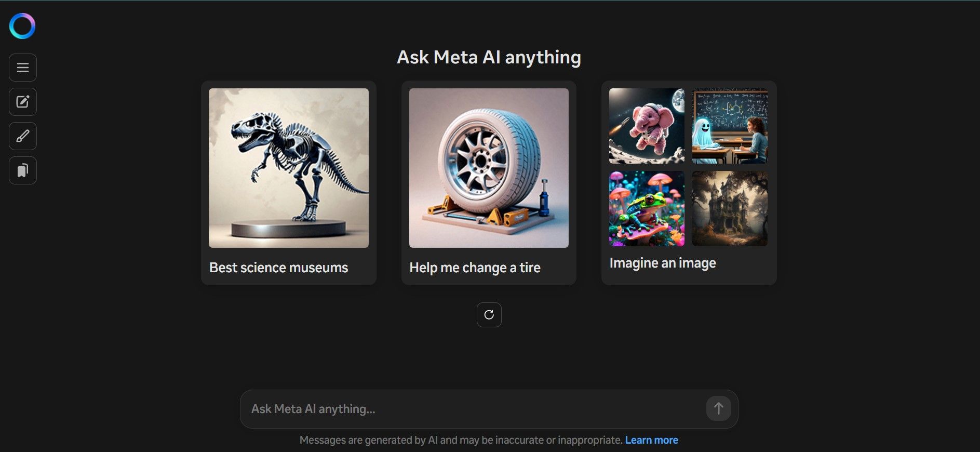
Task: Click the colorful frog with mushrooms thumbnail
Action: click(647, 208)
